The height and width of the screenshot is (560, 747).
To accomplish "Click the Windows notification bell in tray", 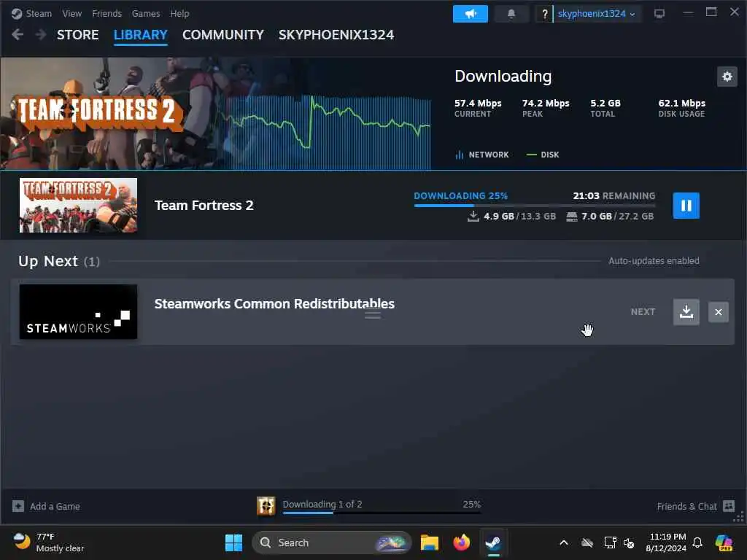I will (x=697, y=542).
